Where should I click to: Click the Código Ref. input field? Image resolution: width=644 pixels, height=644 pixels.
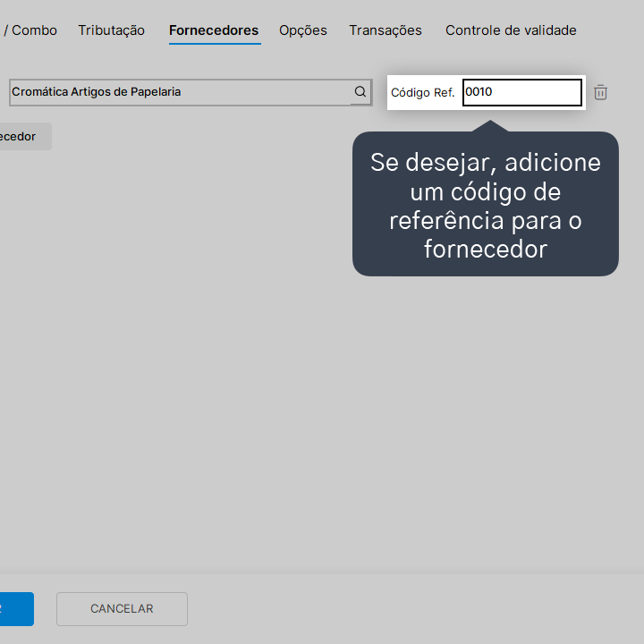click(522, 92)
